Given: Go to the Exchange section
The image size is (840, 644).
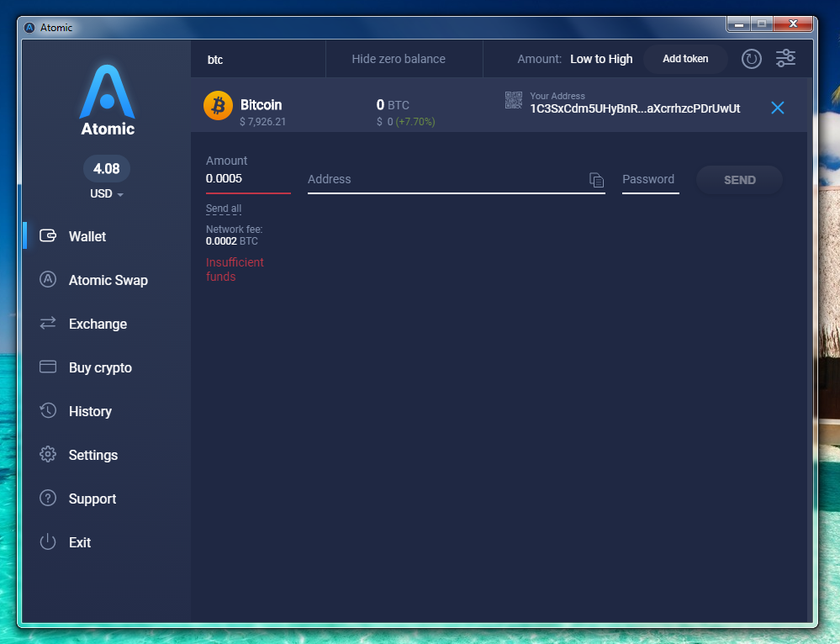Looking at the screenshot, I should 98,325.
